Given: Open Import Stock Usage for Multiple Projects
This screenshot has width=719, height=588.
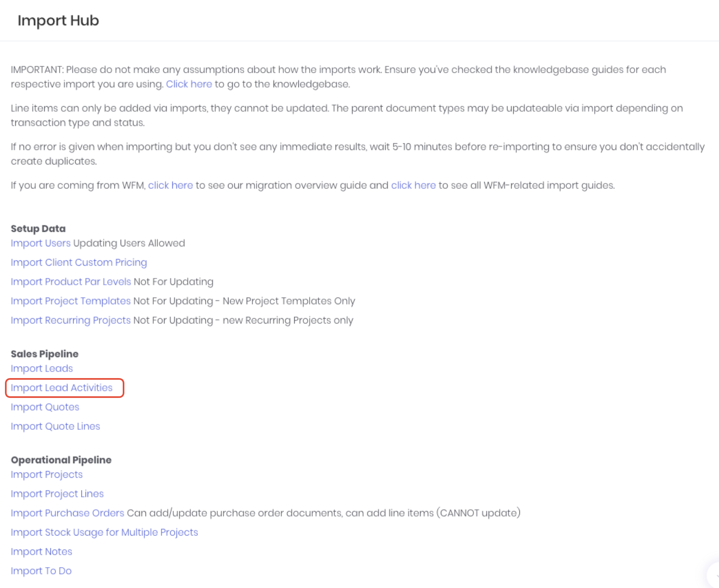Looking at the screenshot, I should click(x=105, y=532).
